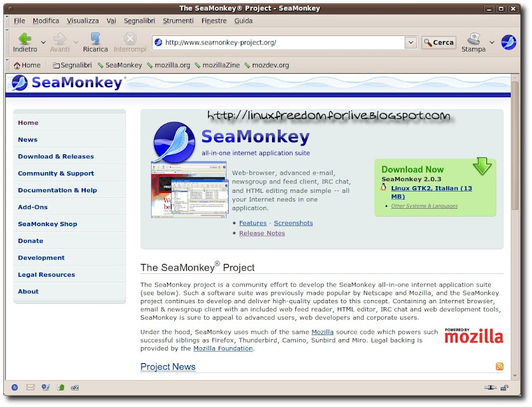Click the vertical page scrollbar thumb
The image size is (532, 407).
coord(515,146)
